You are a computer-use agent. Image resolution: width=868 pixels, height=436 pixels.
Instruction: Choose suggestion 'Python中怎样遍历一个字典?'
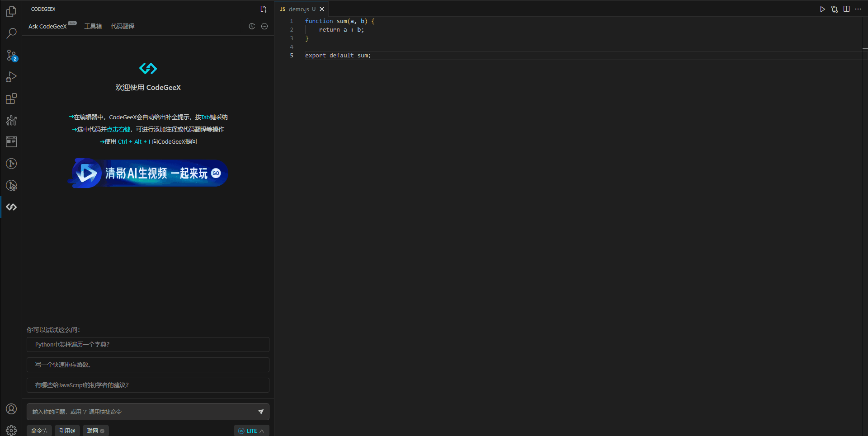click(x=148, y=344)
